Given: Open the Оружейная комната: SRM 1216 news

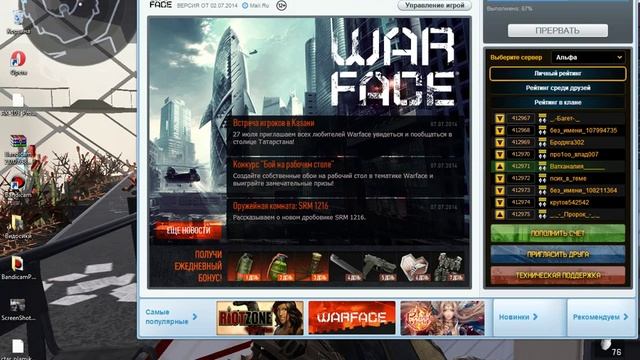Looking at the screenshot, I should tap(280, 206).
